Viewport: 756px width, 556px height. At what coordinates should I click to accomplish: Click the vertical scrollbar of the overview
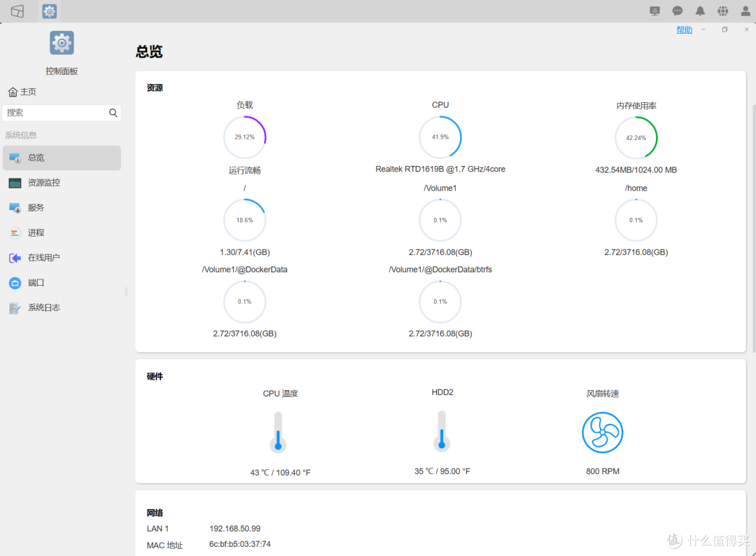(754, 228)
